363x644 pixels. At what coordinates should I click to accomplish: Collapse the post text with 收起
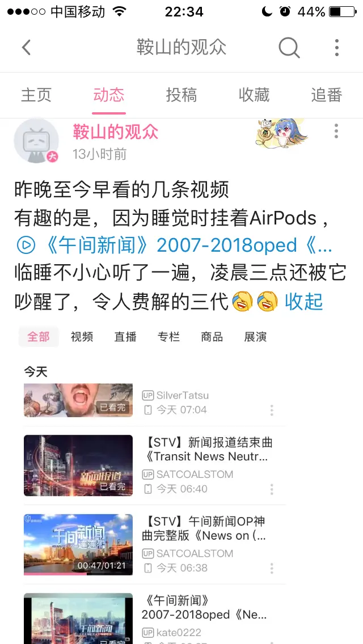[304, 302]
